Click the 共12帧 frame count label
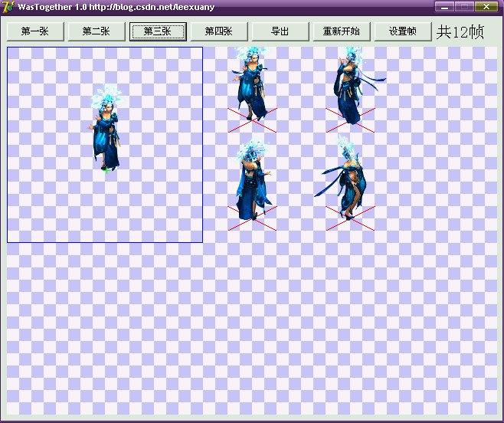 click(460, 32)
